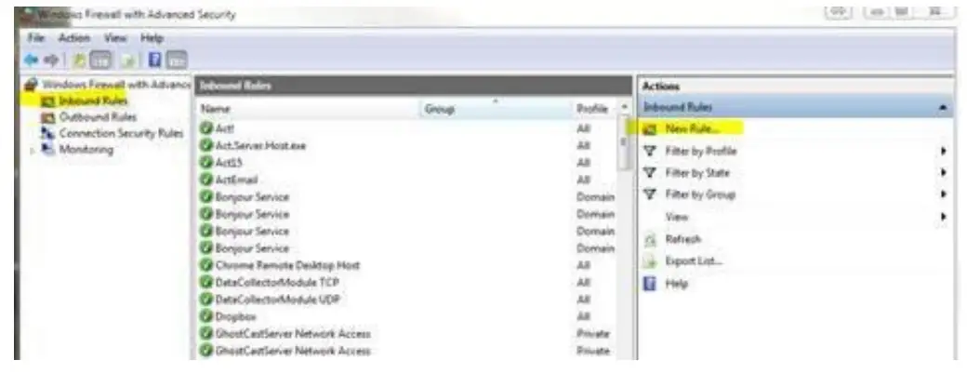The image size is (980, 387).
Task: Click the New Rule icon in Actions
Action: pos(650,129)
